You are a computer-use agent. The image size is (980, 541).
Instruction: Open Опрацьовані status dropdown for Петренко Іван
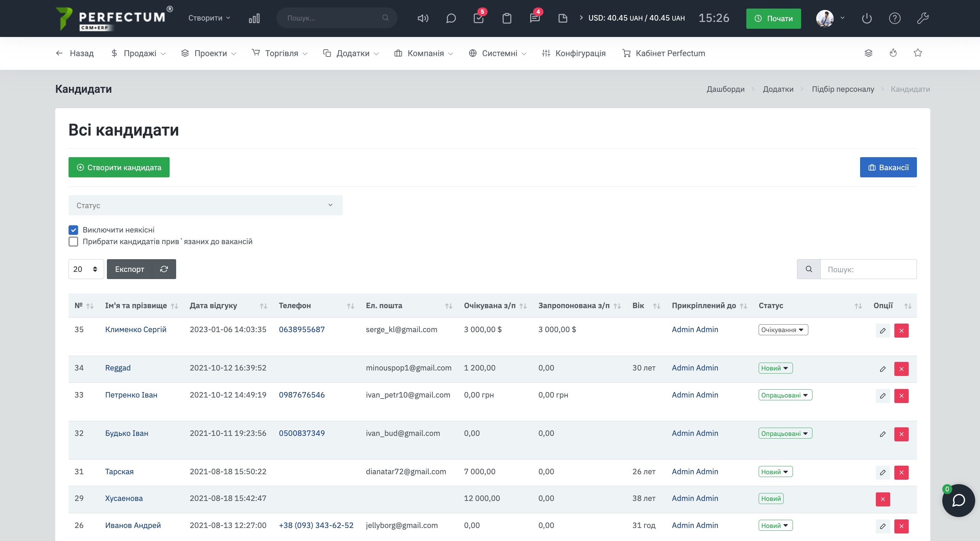click(x=785, y=395)
